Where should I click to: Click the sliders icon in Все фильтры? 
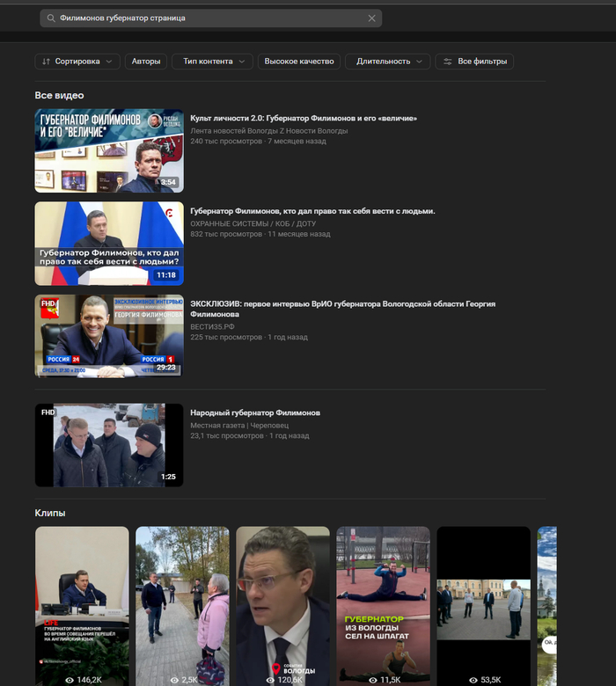(x=447, y=62)
